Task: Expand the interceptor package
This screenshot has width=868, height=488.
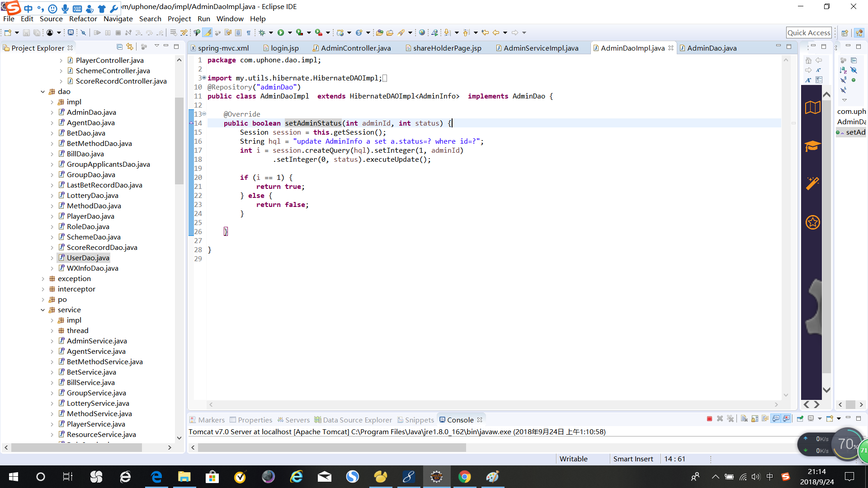Action: (43, 289)
